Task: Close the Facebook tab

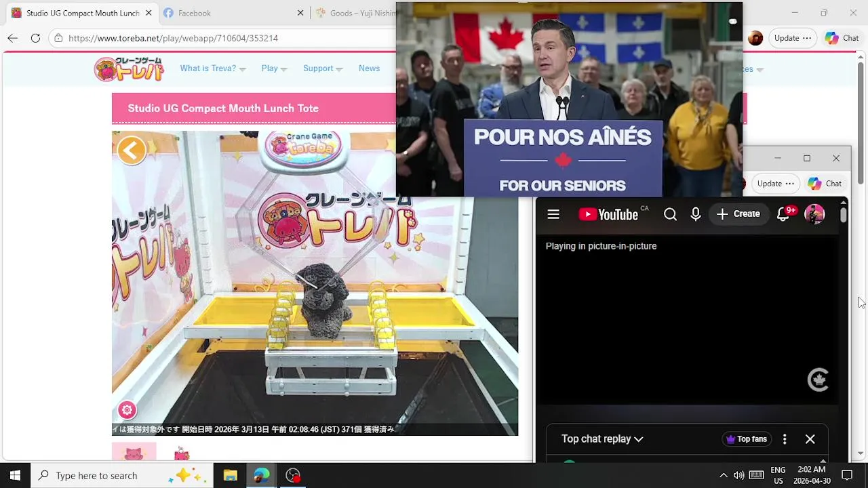Action: coord(301,13)
